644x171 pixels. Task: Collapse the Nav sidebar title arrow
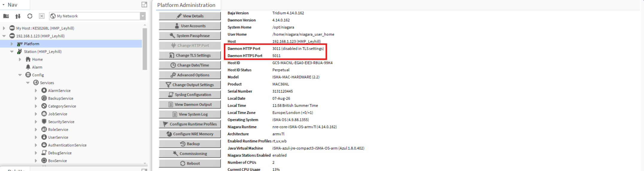click(x=3, y=5)
